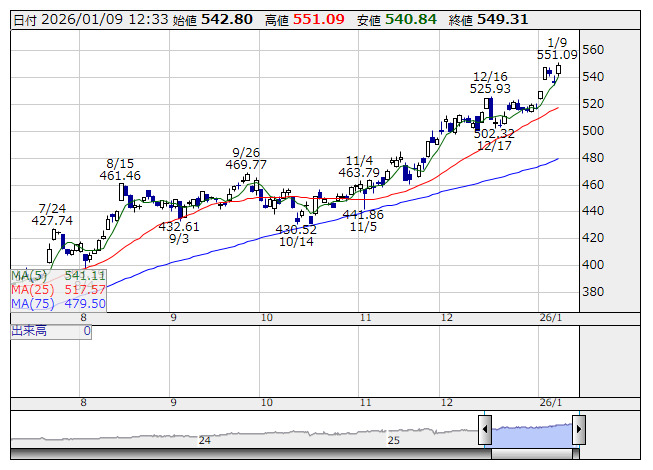Click the 1/9 high 551.09 annotation
This screenshot has height=470, width=653.
click(x=557, y=48)
